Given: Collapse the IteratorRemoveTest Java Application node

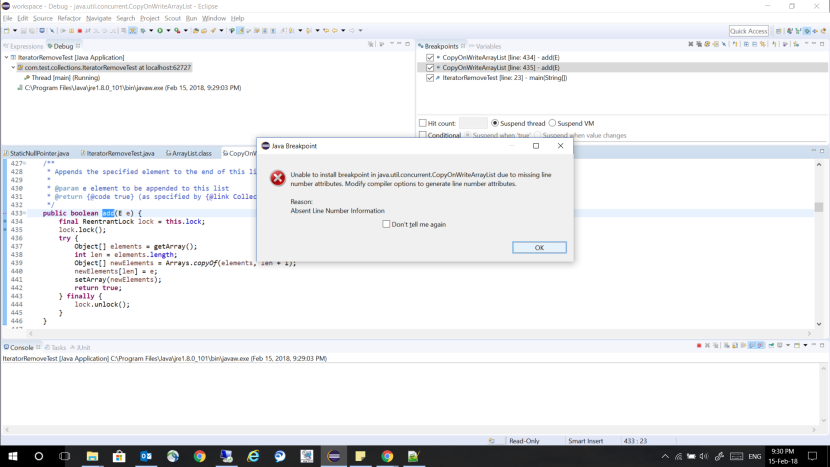Looking at the screenshot, I should [x=6, y=57].
